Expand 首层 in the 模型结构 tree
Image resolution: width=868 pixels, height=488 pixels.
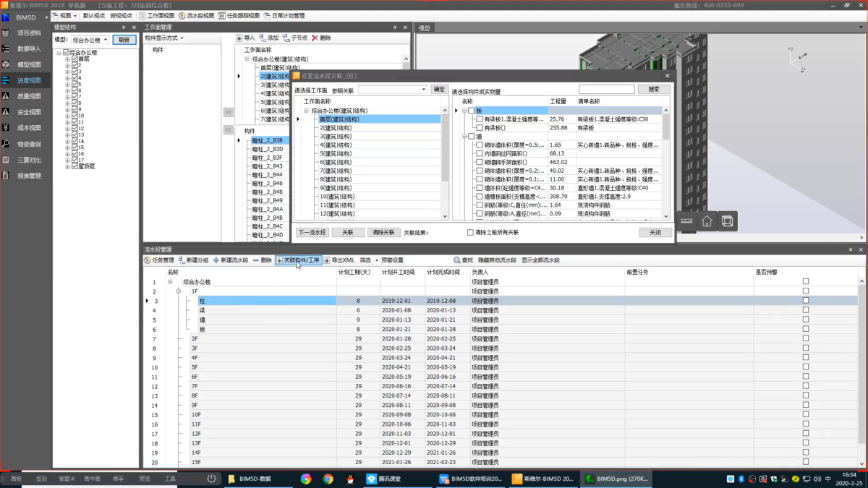pyautogui.click(x=68, y=59)
